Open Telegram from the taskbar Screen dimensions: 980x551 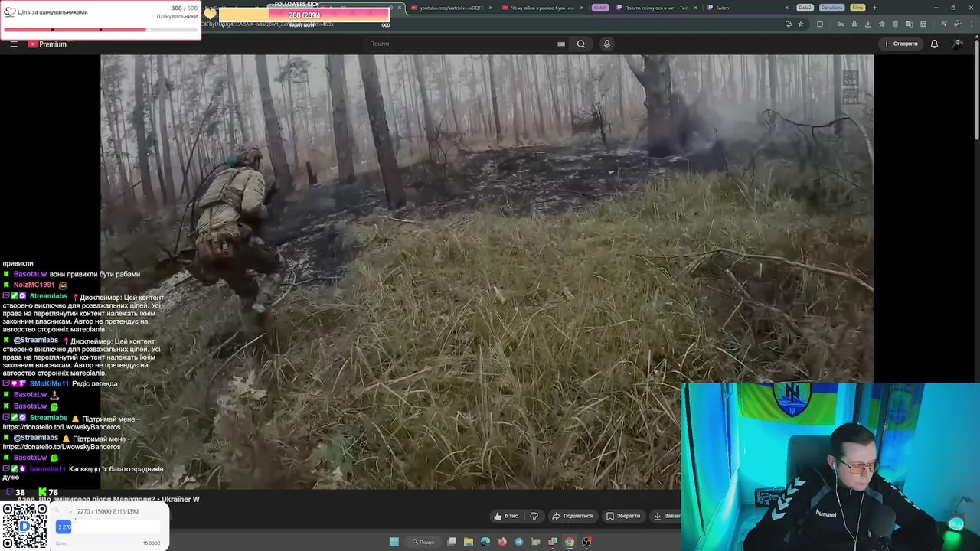click(519, 542)
